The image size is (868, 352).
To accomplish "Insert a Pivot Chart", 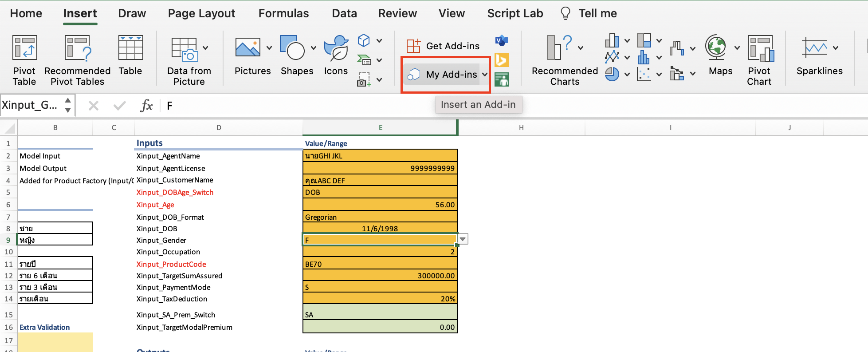I will pos(759,60).
